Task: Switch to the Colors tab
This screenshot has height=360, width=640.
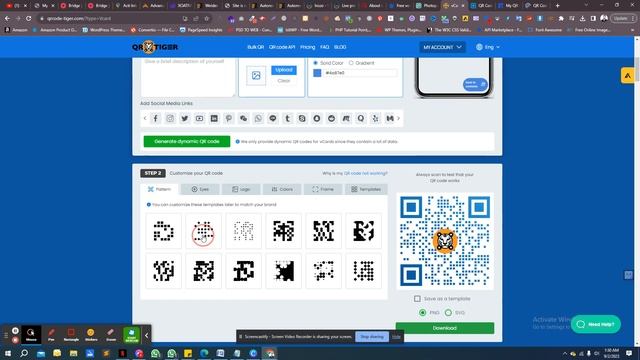Action: 282,189
